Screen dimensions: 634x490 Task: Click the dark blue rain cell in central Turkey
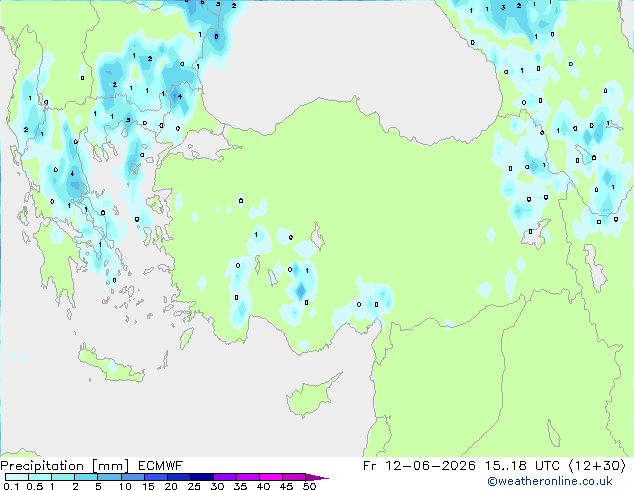point(301,290)
